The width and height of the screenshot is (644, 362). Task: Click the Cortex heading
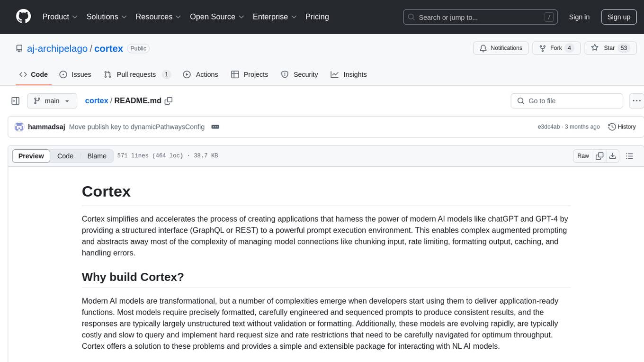(106, 191)
